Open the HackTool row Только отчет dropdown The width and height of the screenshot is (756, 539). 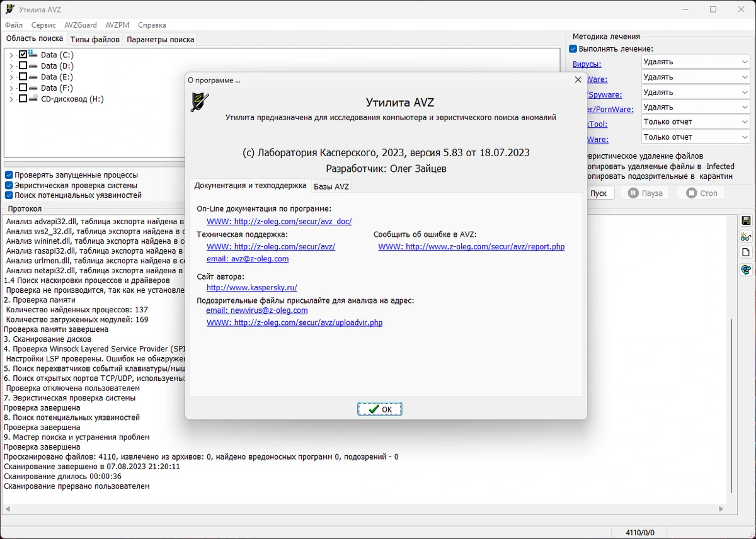coord(696,122)
